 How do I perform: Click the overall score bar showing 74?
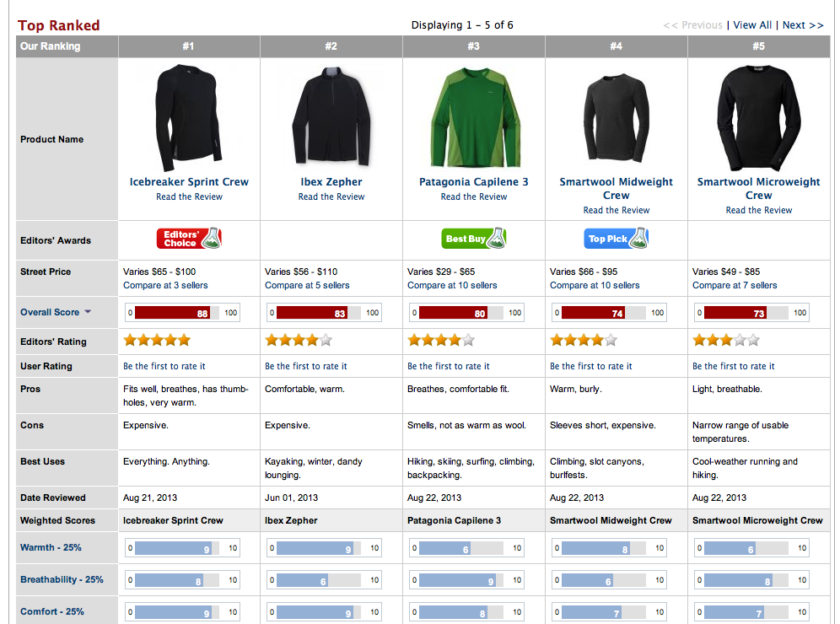(x=609, y=313)
